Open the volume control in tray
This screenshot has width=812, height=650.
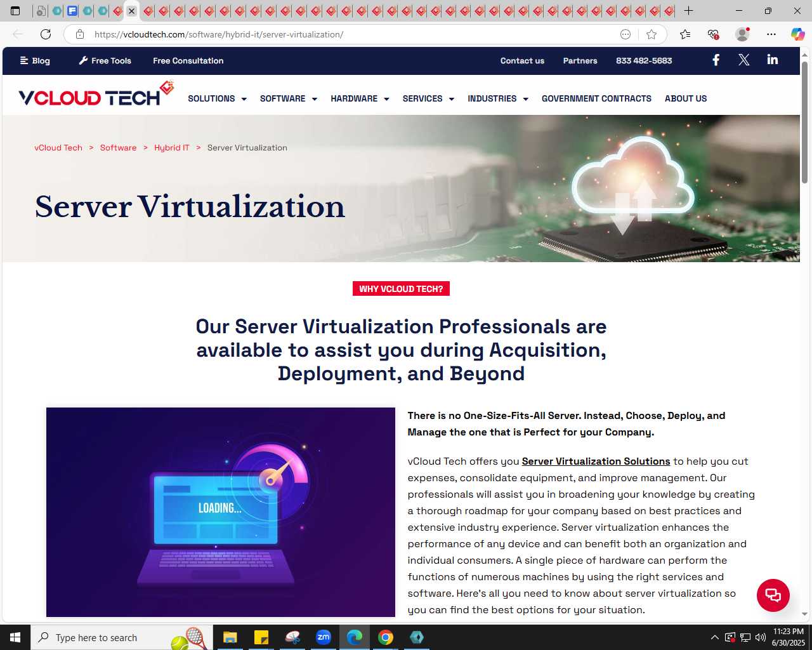(761, 637)
